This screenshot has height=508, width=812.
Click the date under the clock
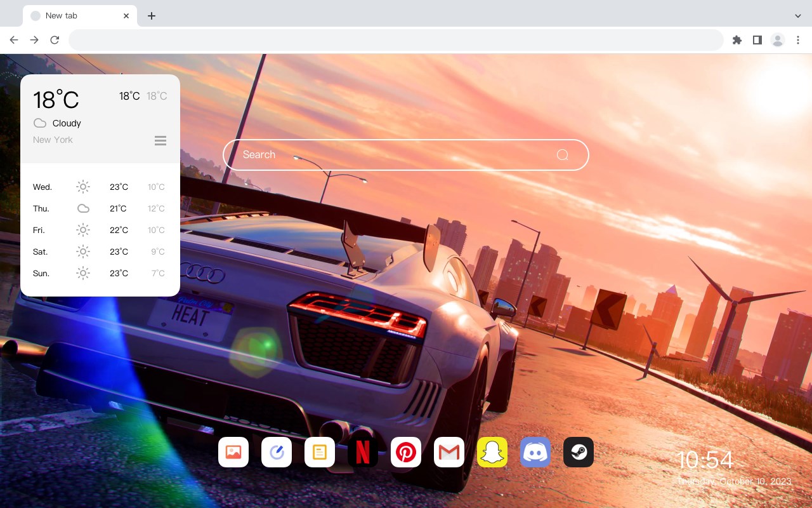tap(735, 481)
